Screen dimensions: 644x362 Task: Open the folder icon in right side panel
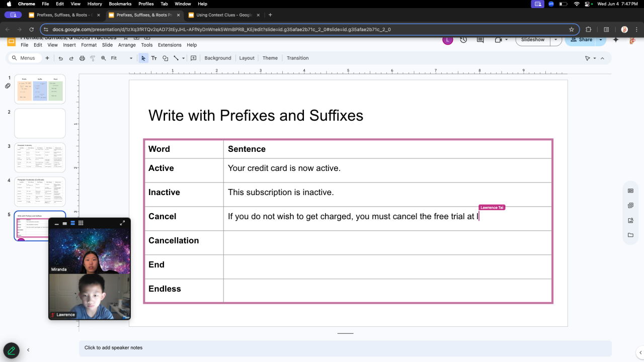[x=630, y=235]
